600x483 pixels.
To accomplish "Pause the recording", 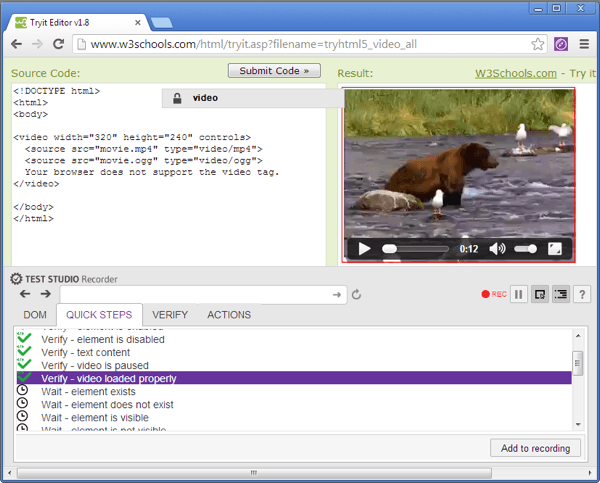I will (x=519, y=294).
